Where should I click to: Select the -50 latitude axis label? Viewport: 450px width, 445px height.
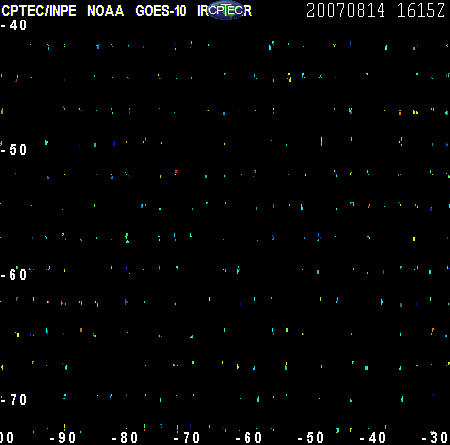click(14, 150)
